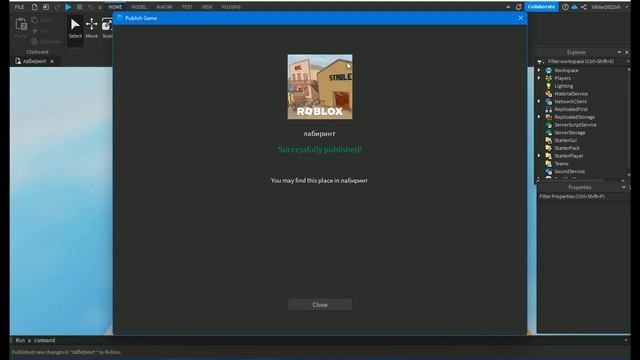This screenshot has height=360, width=640.
Task: Click the Collaborate button
Action: pos(541,7)
